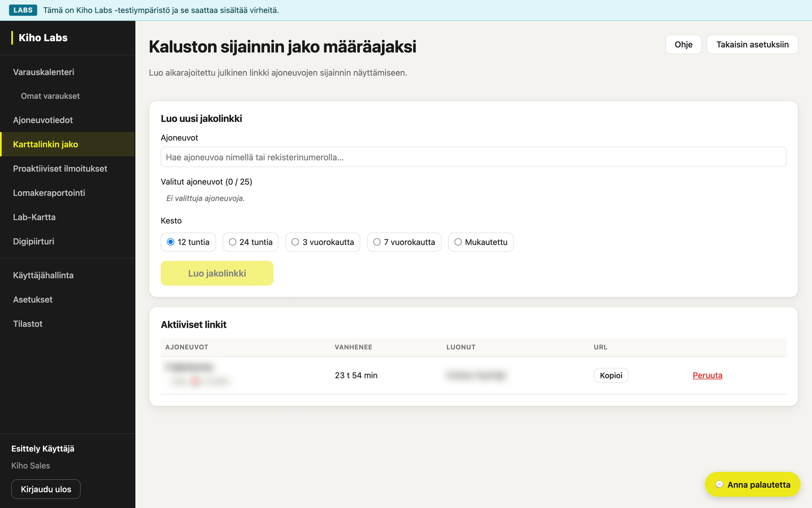Open Proaktiiviset ilmoitukset page
This screenshot has height=508, width=812.
67,169
